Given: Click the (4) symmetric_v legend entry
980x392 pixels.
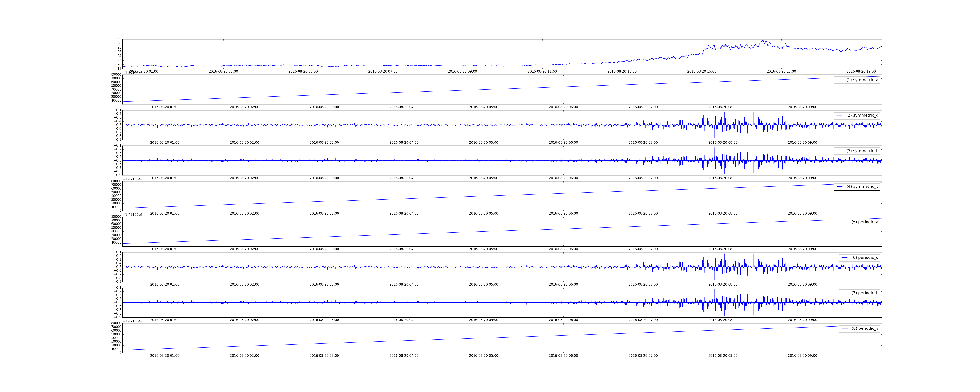Looking at the screenshot, I should tap(862, 186).
